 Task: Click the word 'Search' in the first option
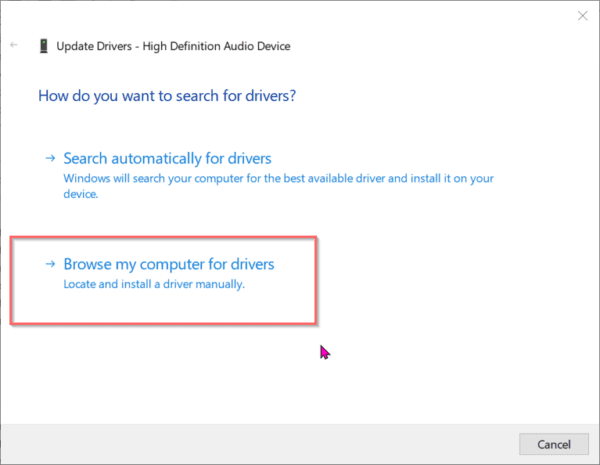coord(86,159)
